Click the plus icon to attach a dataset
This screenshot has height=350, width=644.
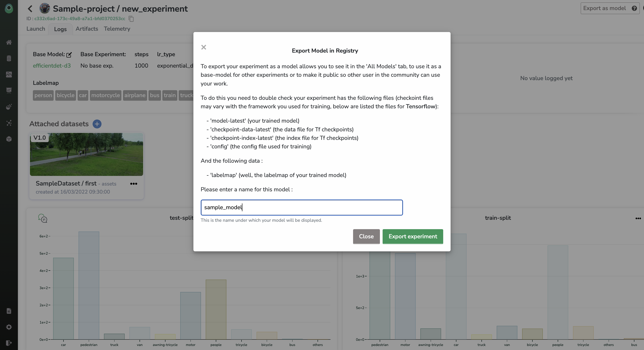(97, 124)
